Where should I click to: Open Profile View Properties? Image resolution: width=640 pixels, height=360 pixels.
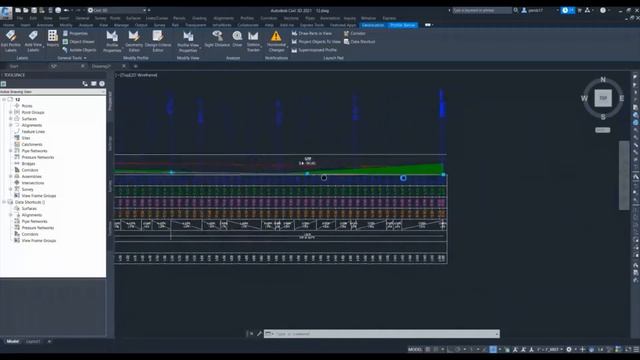(x=188, y=41)
